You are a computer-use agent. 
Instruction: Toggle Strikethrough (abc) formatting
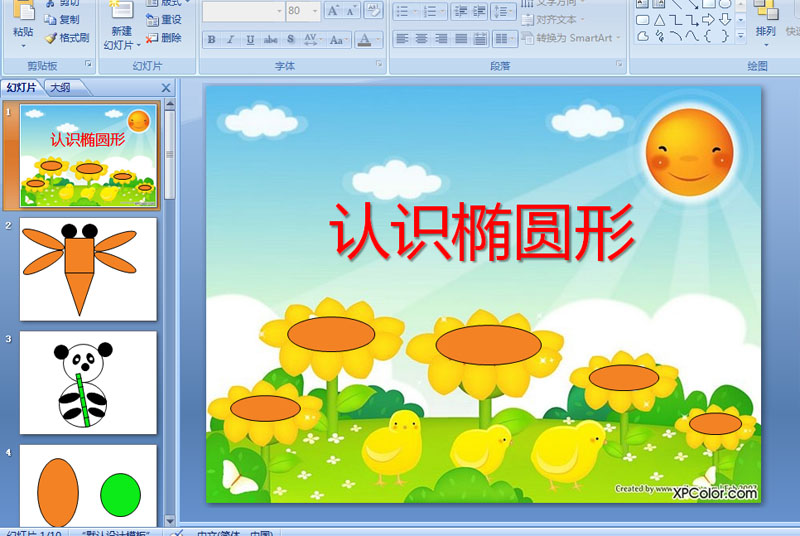click(270, 39)
